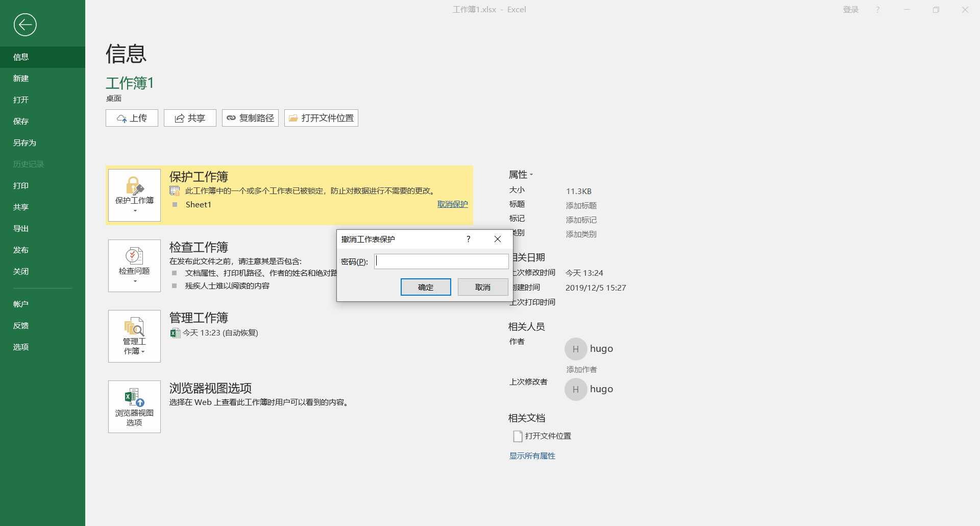Click 登录 sign-in at top right

(x=850, y=10)
